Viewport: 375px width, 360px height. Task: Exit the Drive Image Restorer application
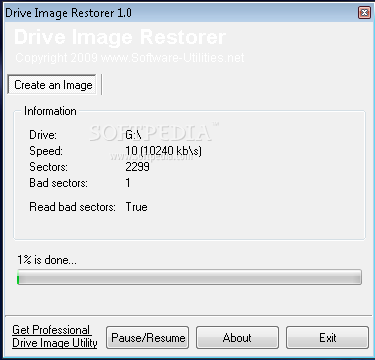[x=327, y=338]
